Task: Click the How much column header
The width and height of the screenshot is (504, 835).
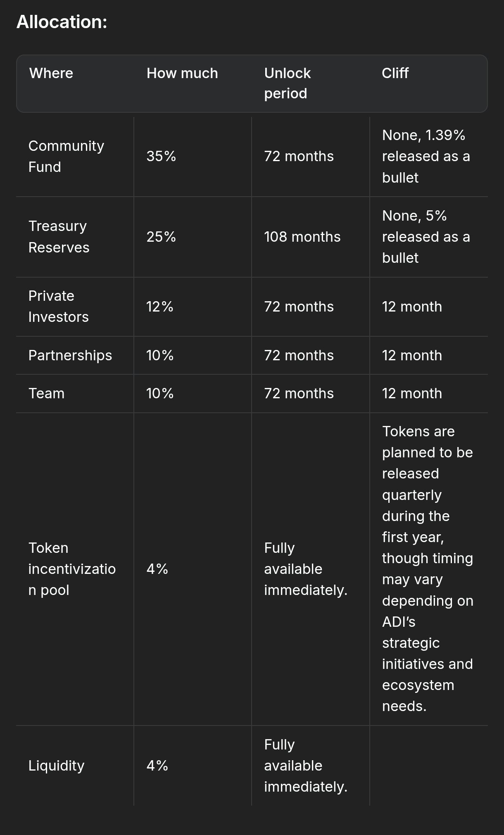Action: pyautogui.click(x=182, y=73)
